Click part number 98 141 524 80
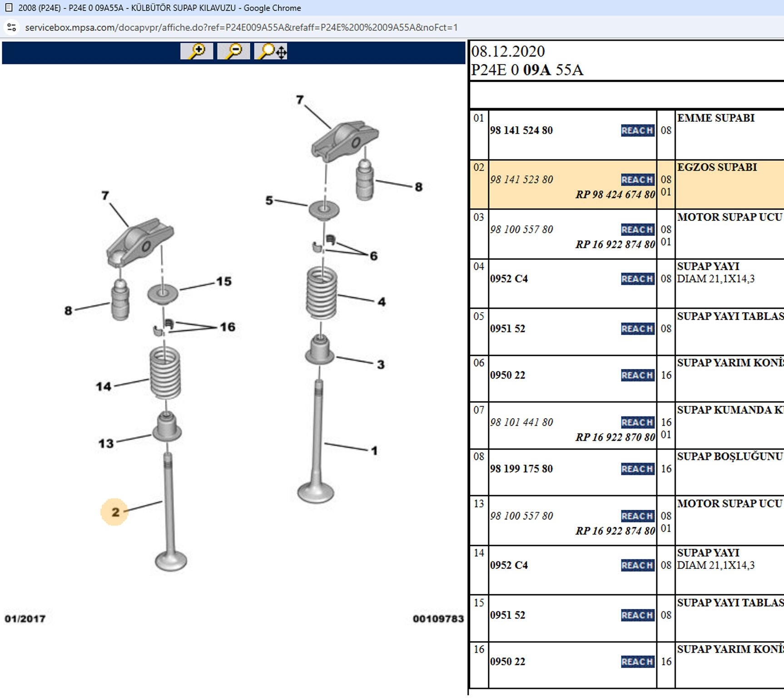Screen dimensions: 784x698 pyautogui.click(x=521, y=130)
